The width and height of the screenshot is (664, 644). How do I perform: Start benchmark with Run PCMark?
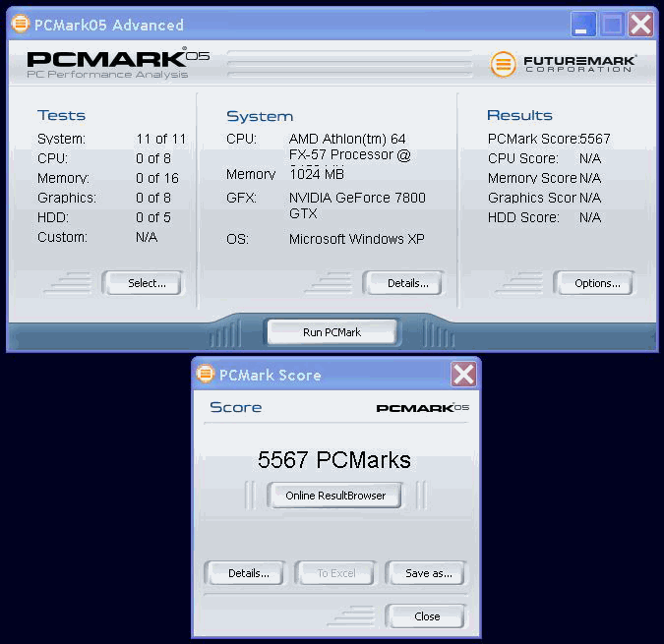332,332
